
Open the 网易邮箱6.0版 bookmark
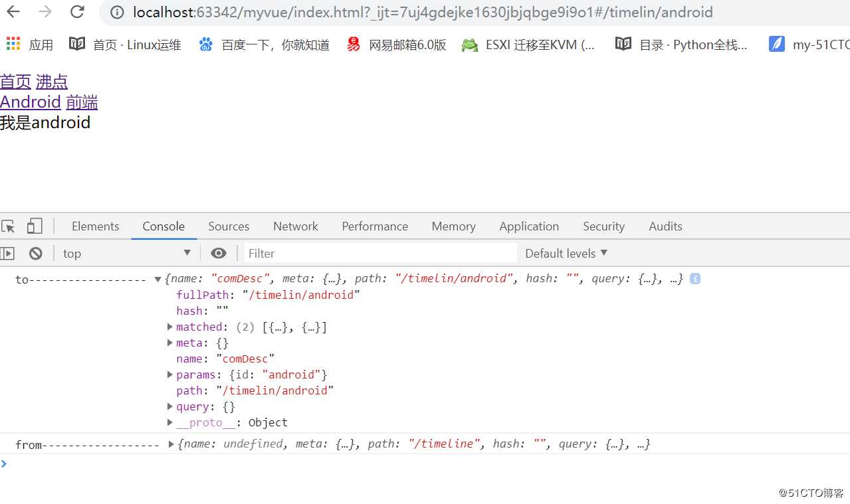pos(396,44)
